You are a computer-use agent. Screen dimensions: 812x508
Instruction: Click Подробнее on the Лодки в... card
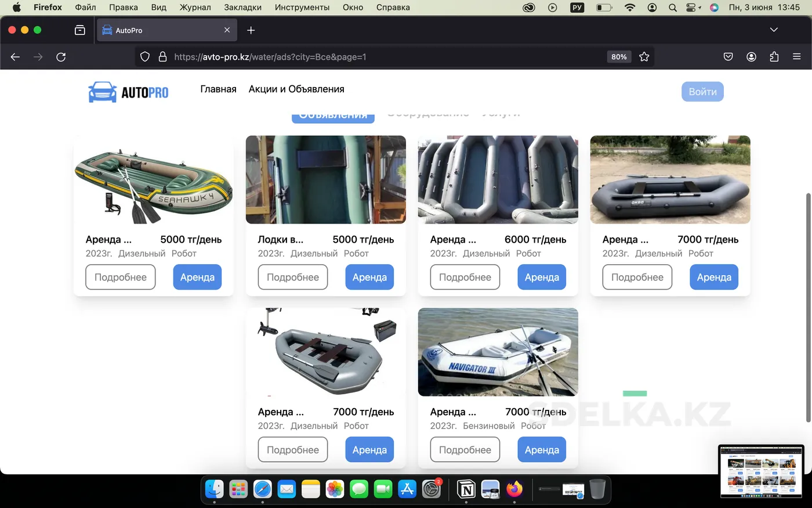293,277
